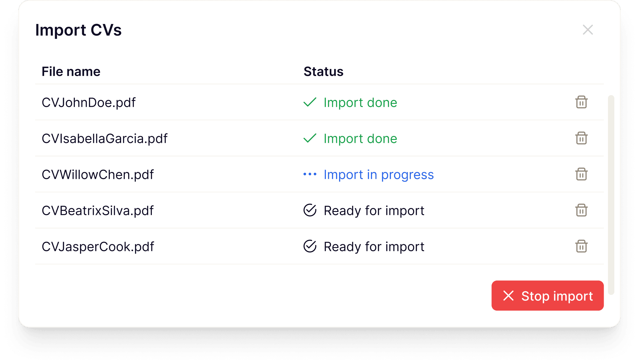Select the Import in progress status text

coord(379,175)
